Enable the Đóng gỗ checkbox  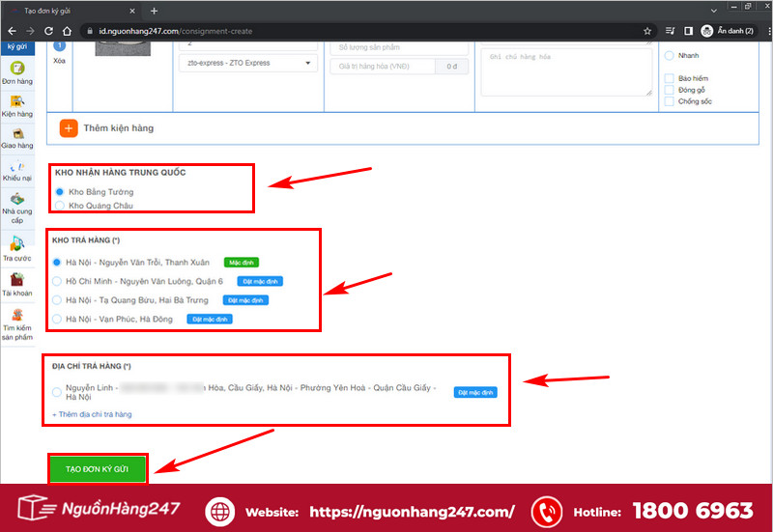pos(669,90)
